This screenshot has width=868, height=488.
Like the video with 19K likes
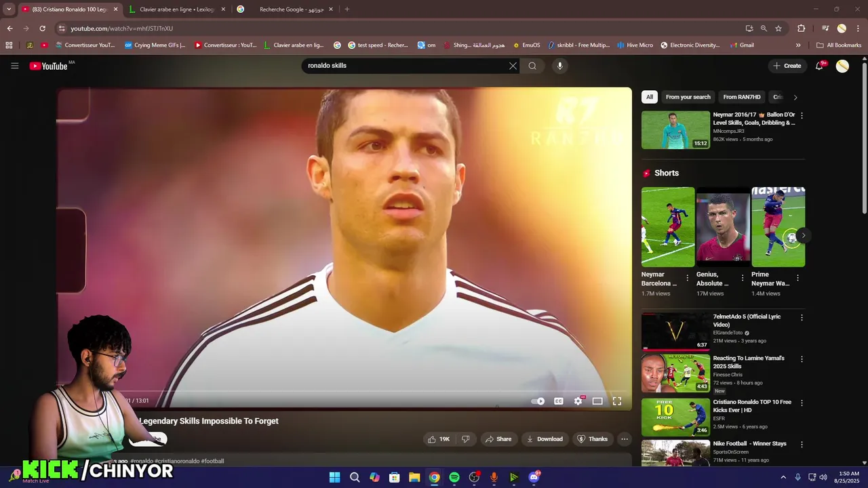438,439
